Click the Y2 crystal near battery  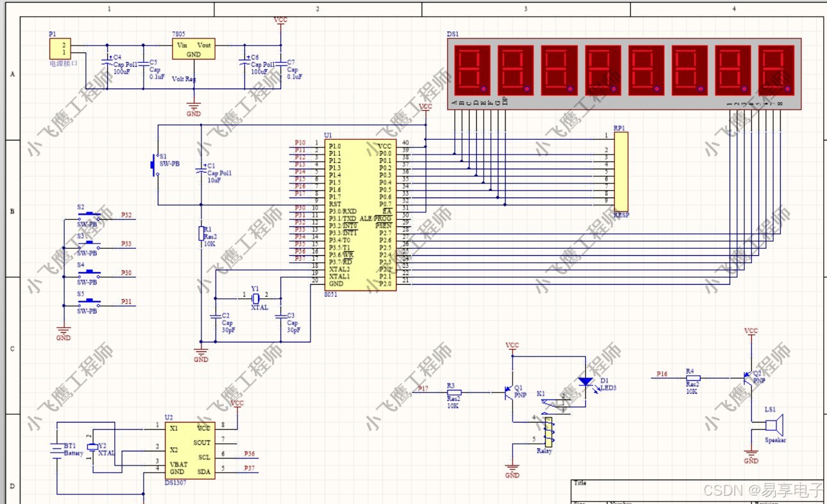(93, 447)
